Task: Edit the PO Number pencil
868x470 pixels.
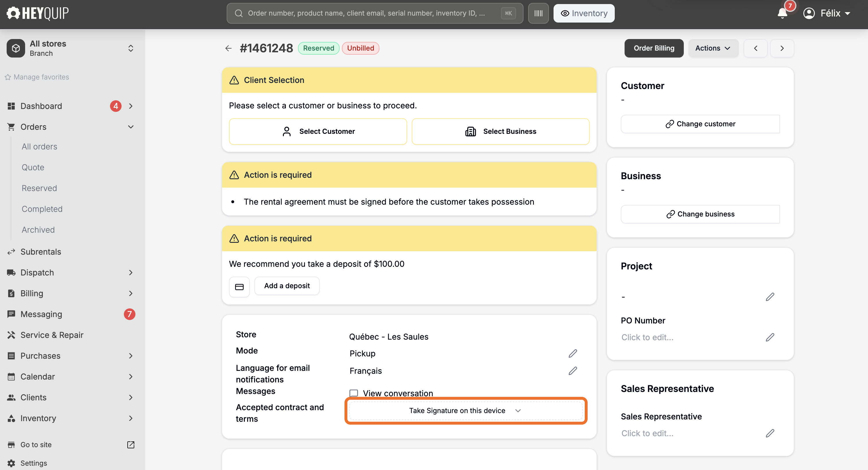Action: pos(770,337)
